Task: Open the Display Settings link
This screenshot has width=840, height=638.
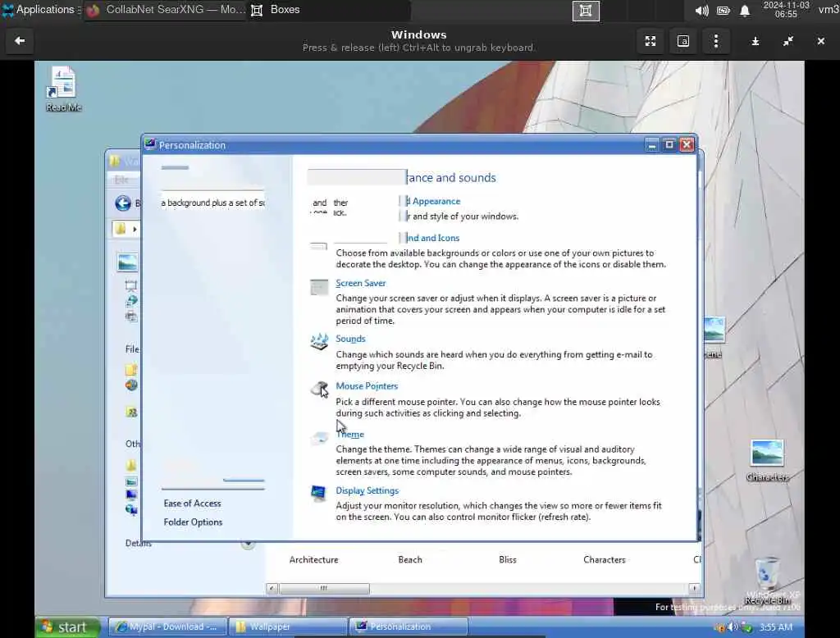Action: point(367,490)
